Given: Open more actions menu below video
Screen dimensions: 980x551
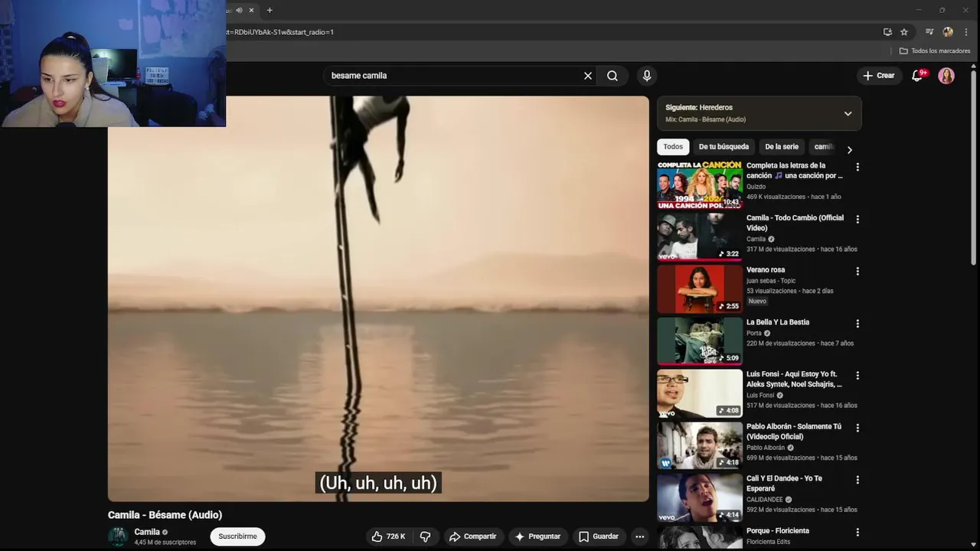Looking at the screenshot, I should click(640, 536).
